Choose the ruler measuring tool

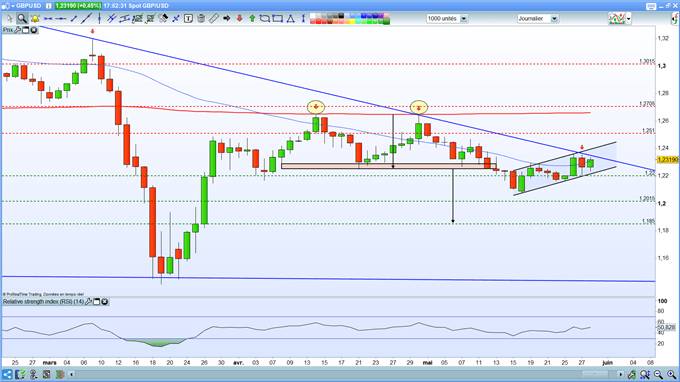click(x=213, y=19)
